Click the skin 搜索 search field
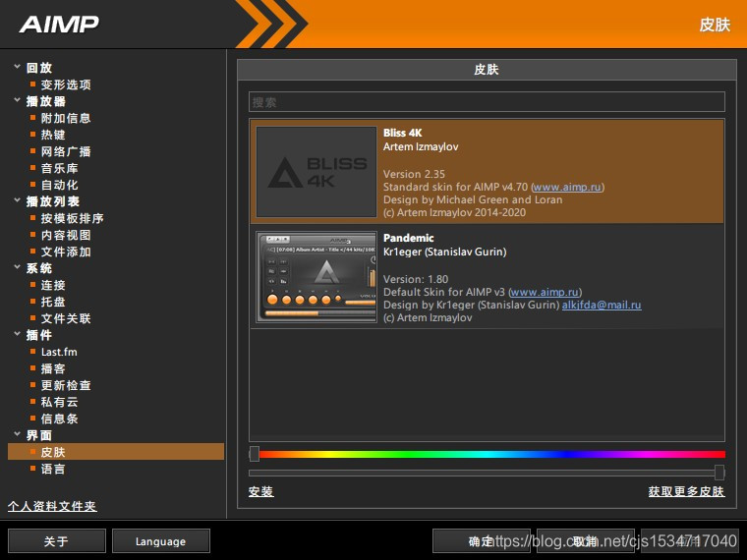Image resolution: width=747 pixels, height=560 pixels. 487,102
